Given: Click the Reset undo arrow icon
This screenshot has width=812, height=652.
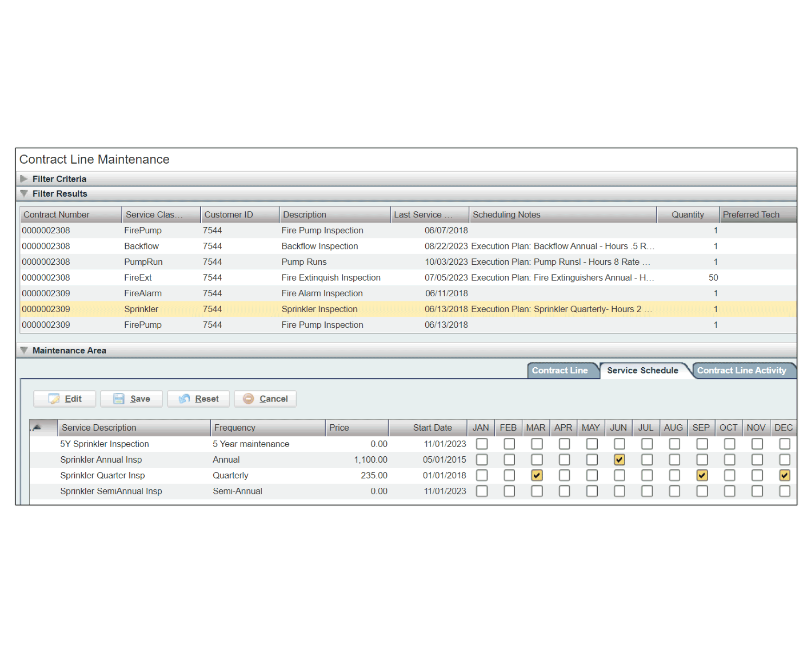Looking at the screenshot, I should tap(185, 399).
